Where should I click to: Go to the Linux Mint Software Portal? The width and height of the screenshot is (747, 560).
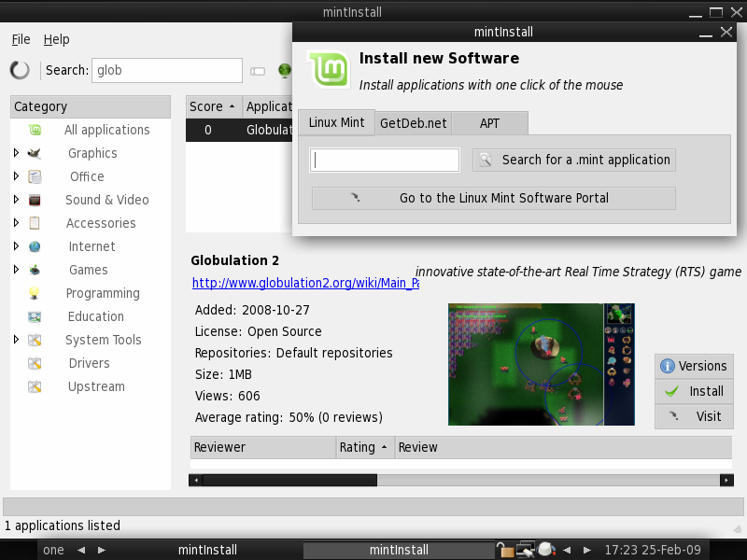[x=494, y=198]
